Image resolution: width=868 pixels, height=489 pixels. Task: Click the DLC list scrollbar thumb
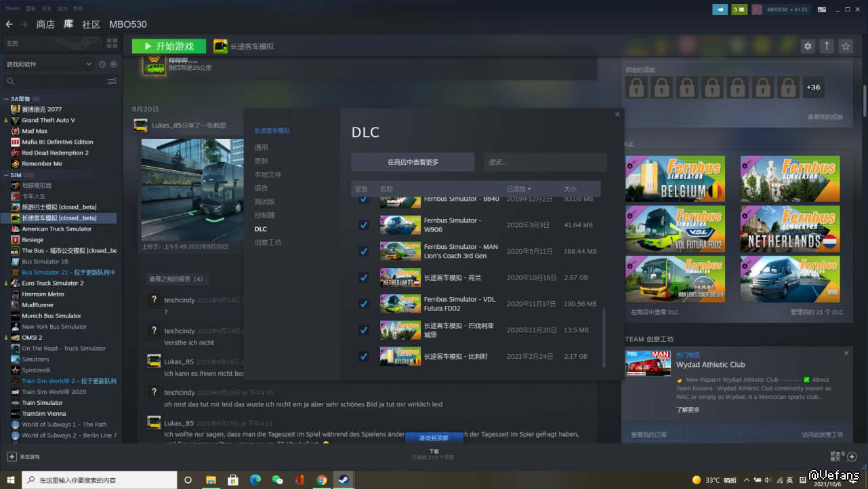click(x=603, y=338)
